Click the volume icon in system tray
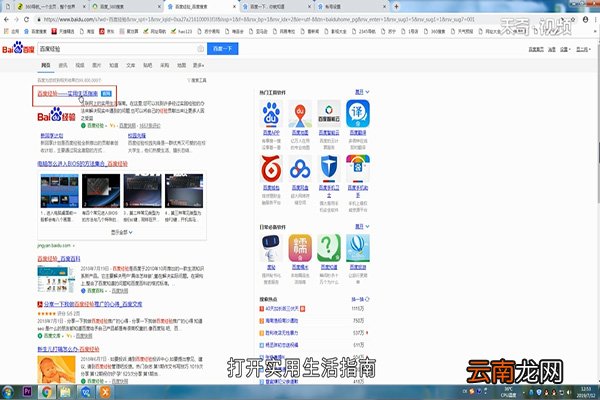 pos(569,392)
